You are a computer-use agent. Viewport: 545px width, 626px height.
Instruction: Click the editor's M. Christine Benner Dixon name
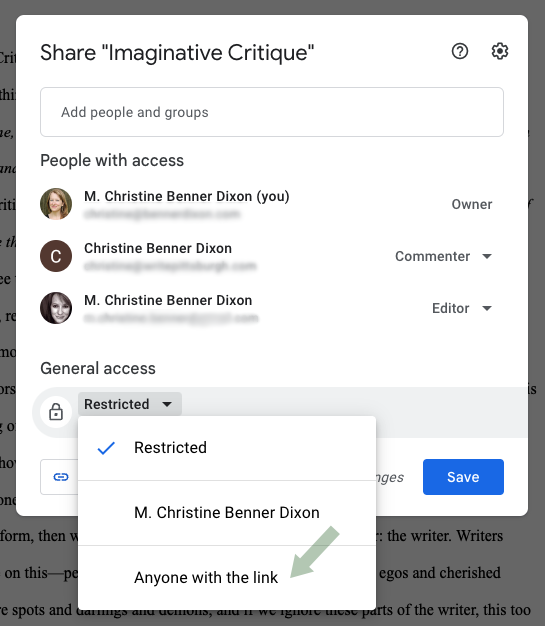tap(168, 300)
